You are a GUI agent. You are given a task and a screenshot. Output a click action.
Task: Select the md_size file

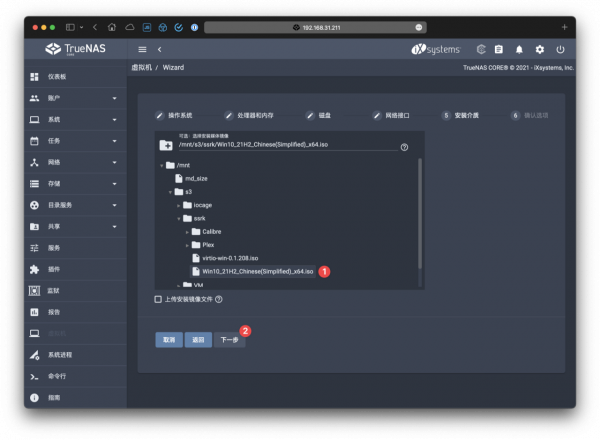point(191,179)
